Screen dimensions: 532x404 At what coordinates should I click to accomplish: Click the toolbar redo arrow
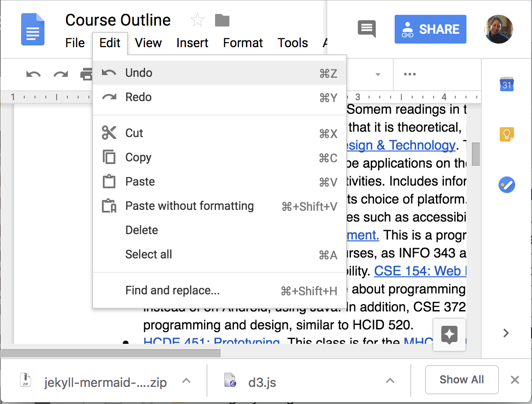[61, 74]
